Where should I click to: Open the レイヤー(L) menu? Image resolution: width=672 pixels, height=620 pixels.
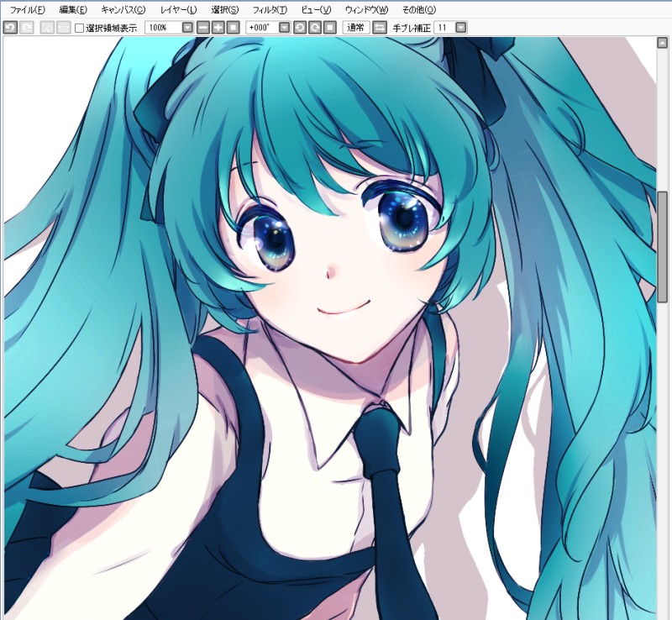178,10
